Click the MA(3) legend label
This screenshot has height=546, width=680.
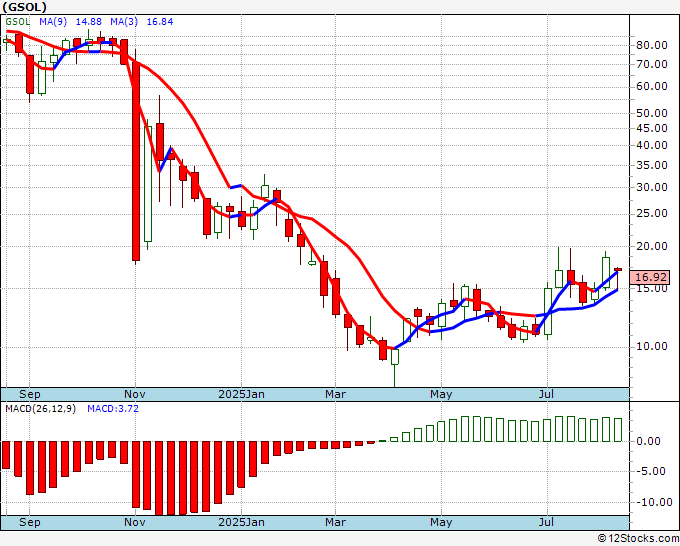(124, 22)
